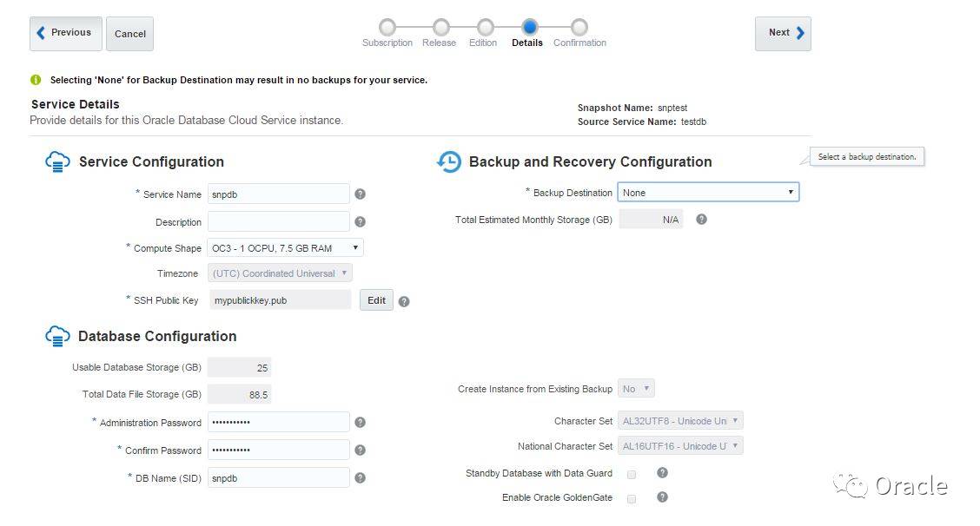Viewport: 980px width, 526px height.
Task: Go to the Confirmation wizard step
Action: pos(579,28)
